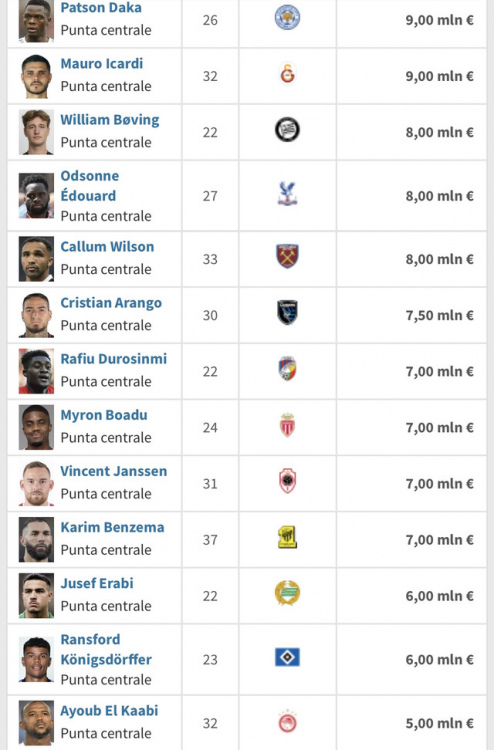This screenshot has height=750, width=494.
Task: Click Vincent Janssen's portrait photo
Action: pos(36,484)
